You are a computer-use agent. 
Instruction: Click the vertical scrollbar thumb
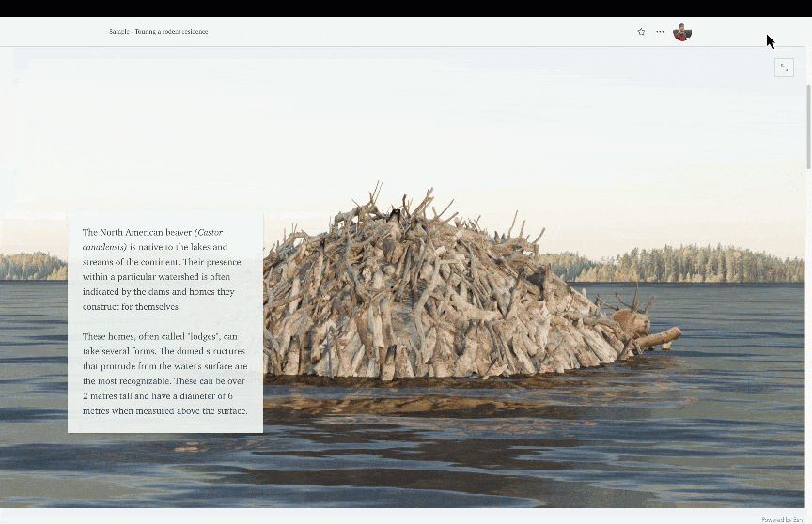[x=808, y=126]
